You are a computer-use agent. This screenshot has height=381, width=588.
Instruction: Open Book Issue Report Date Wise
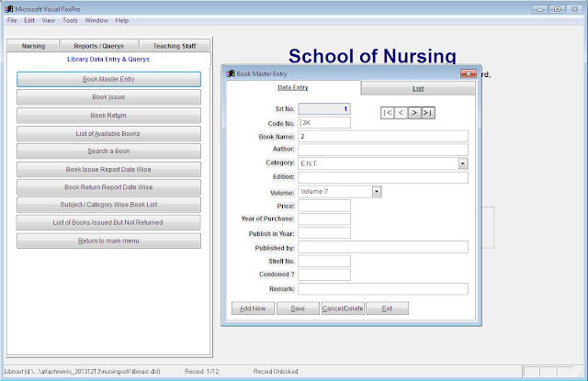[108, 169]
